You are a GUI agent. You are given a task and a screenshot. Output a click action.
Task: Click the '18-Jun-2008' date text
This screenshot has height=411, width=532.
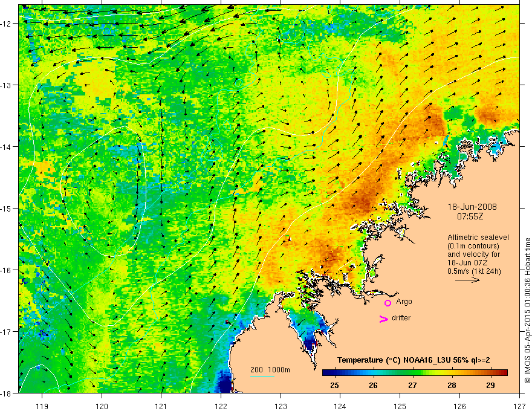coord(472,207)
